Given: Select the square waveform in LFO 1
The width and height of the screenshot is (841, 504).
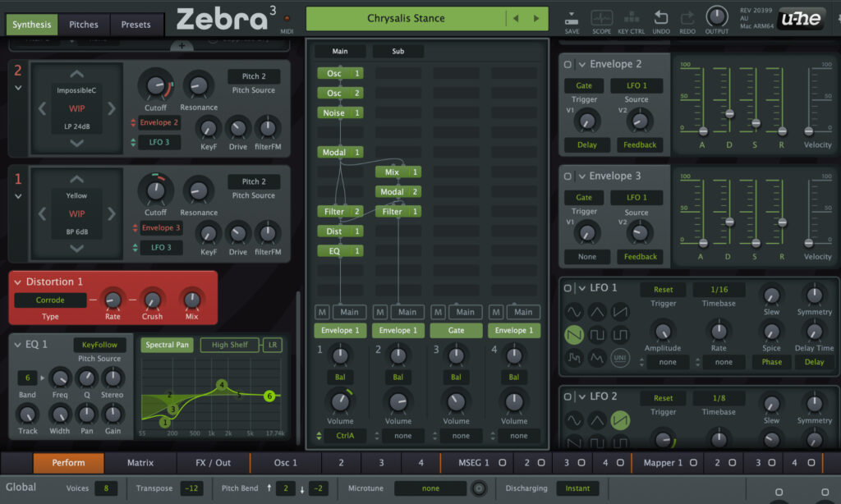Looking at the screenshot, I should [596, 335].
